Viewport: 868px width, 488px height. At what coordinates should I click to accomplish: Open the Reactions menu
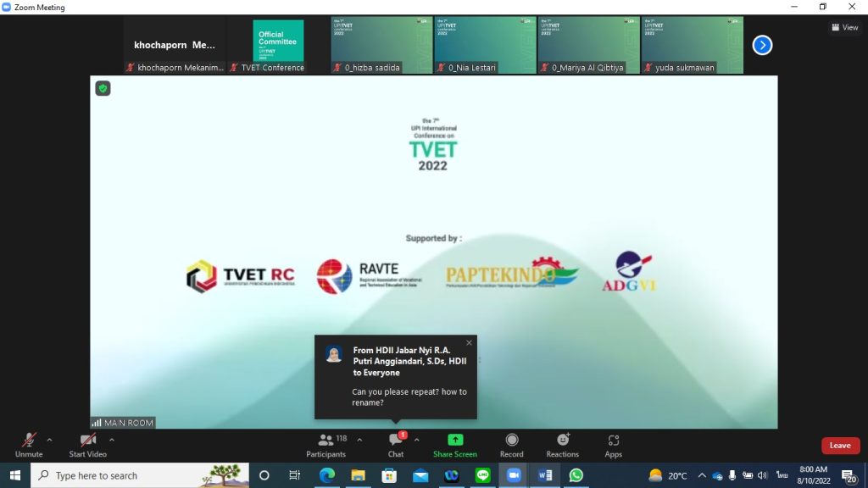point(563,446)
